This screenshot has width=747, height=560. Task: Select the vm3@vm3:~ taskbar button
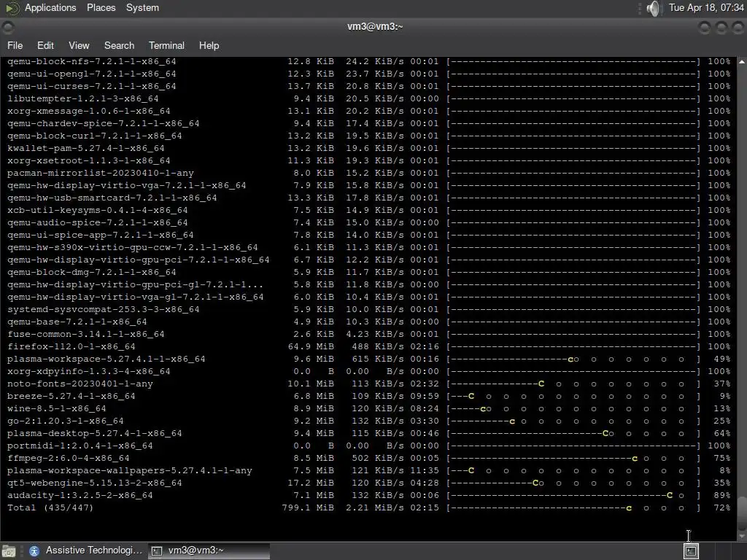tap(209, 551)
